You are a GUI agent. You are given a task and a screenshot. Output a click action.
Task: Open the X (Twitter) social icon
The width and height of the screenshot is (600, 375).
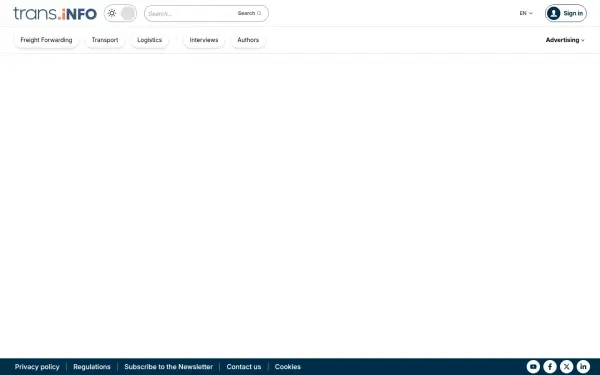[x=567, y=367]
